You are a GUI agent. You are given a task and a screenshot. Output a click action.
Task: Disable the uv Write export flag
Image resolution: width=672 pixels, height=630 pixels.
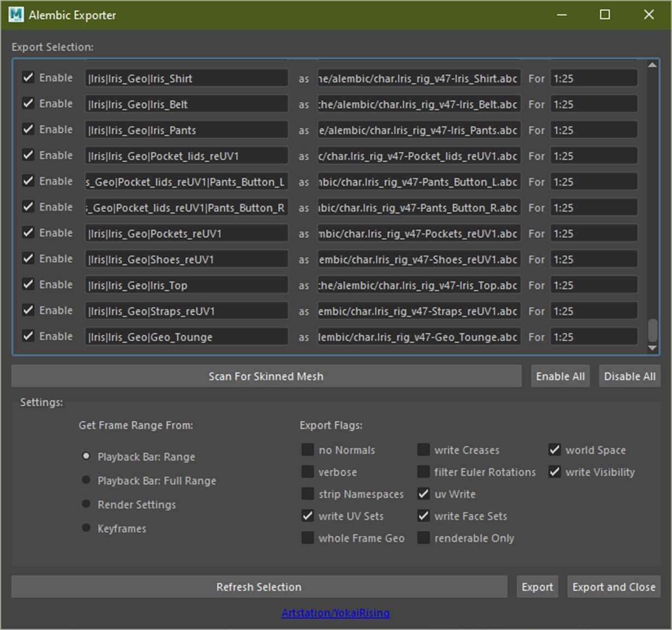[423, 493]
